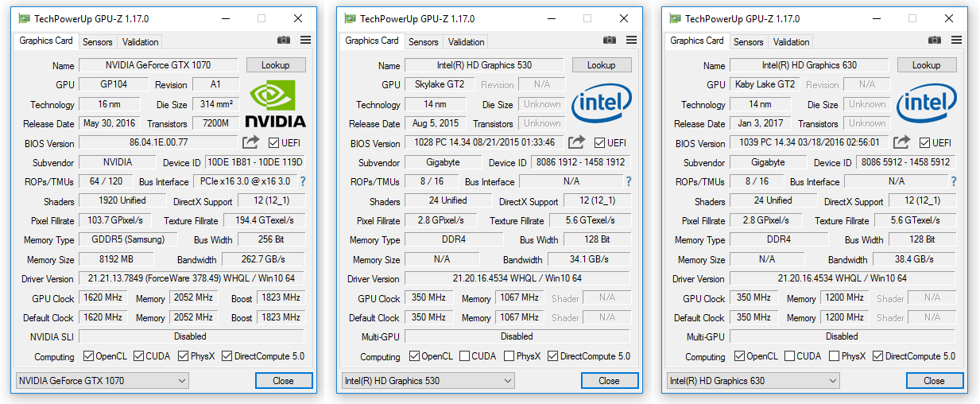Click Transistors value 7200M
Viewport: 980px width, 404px height.
click(x=215, y=123)
